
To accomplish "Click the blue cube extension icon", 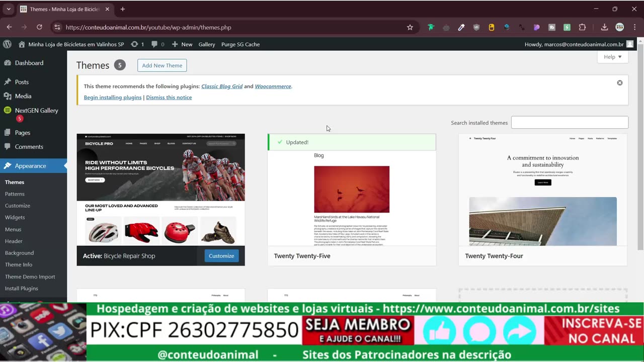I will point(507,27).
